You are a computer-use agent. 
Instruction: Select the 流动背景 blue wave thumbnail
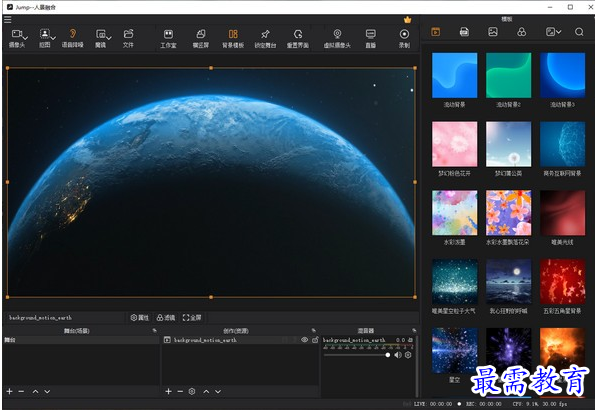click(455, 75)
